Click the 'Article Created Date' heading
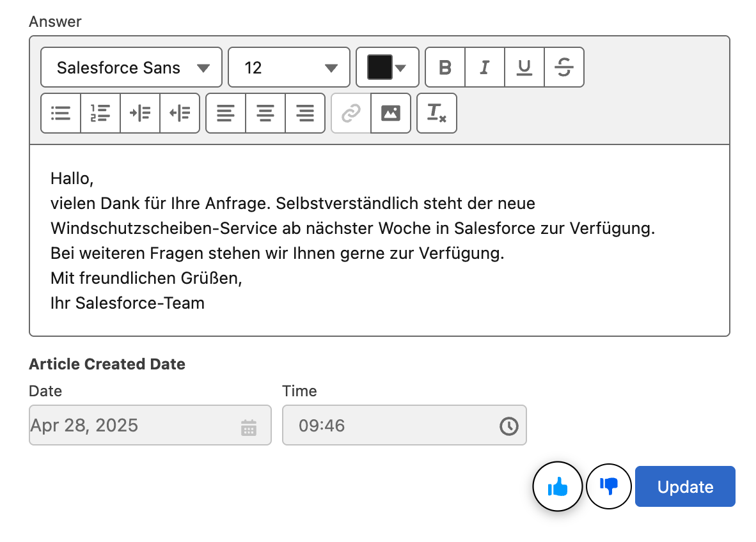Image resolution: width=756 pixels, height=542 pixels. coord(107,364)
